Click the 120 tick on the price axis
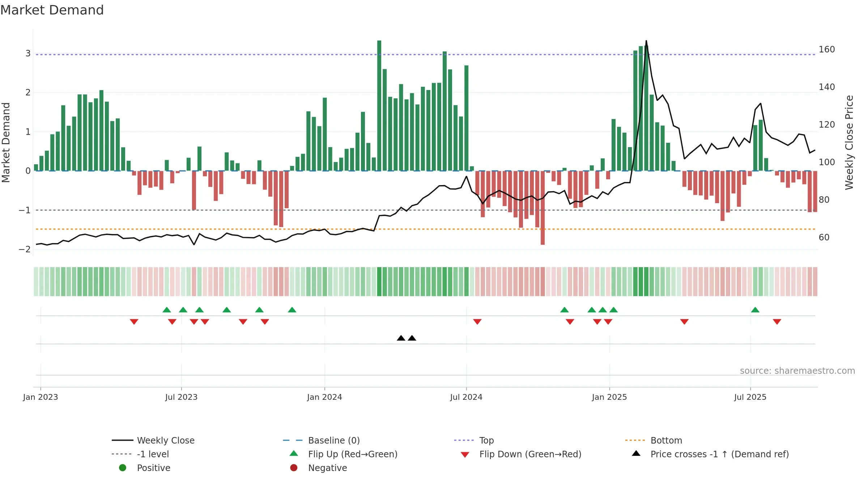The width and height of the screenshot is (868, 488). point(827,125)
